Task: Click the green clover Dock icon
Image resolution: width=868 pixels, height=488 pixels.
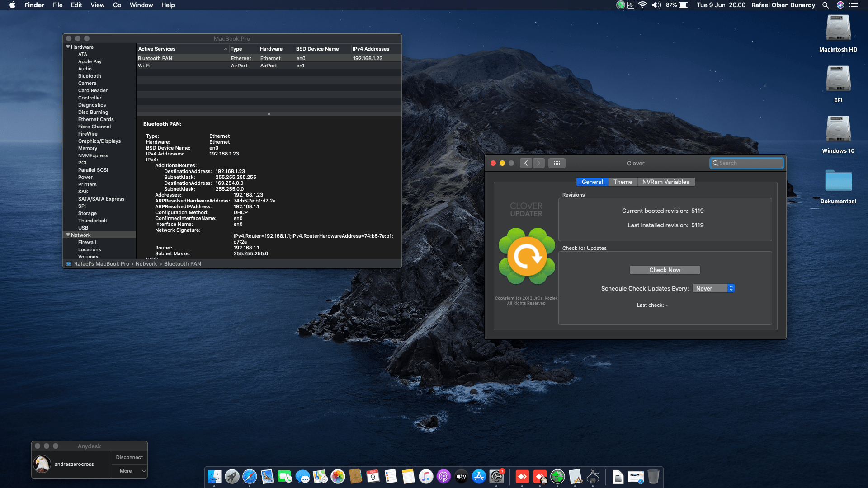Action: point(557,476)
